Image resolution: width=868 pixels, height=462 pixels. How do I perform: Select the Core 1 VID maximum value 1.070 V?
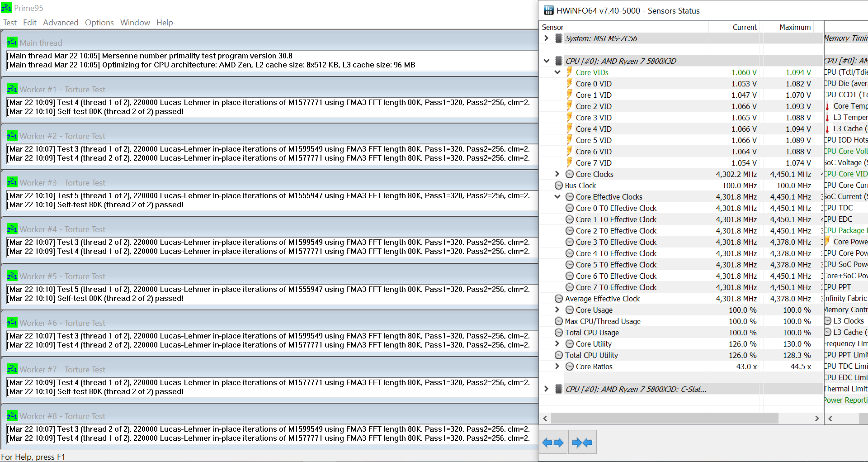(798, 95)
